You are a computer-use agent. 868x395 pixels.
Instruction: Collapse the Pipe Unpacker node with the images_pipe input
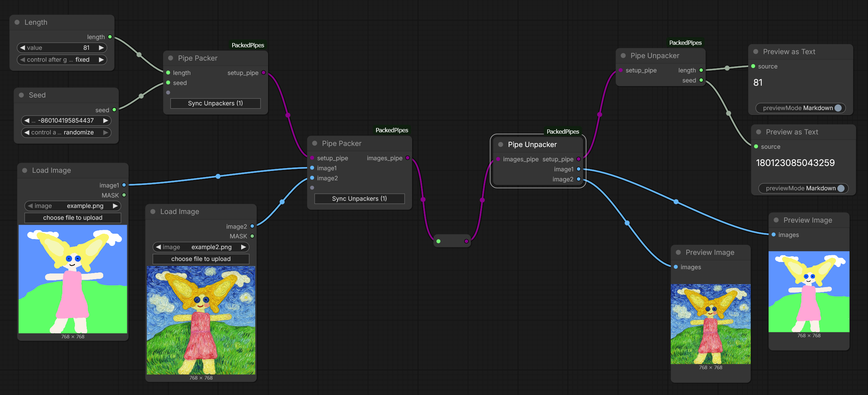coord(501,144)
